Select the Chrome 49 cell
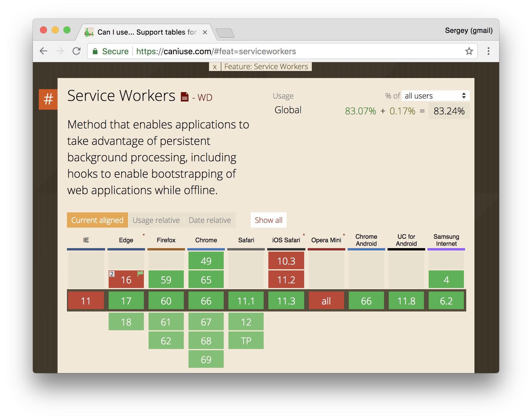Image resolution: width=532 pixels, height=420 pixels. pyautogui.click(x=206, y=261)
